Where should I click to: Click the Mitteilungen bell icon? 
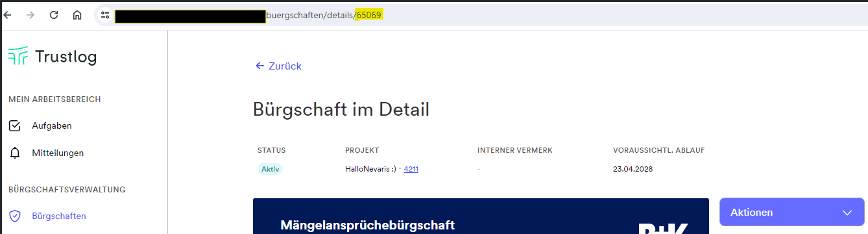15,153
